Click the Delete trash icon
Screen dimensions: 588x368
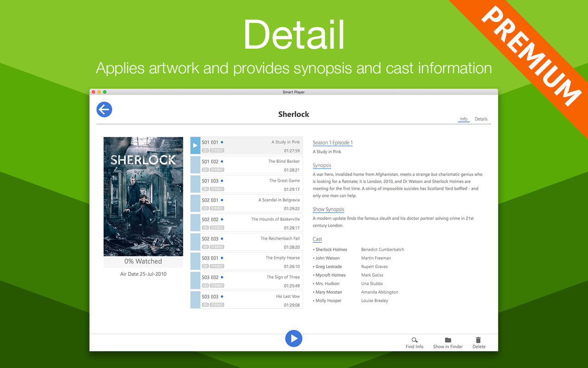click(478, 340)
